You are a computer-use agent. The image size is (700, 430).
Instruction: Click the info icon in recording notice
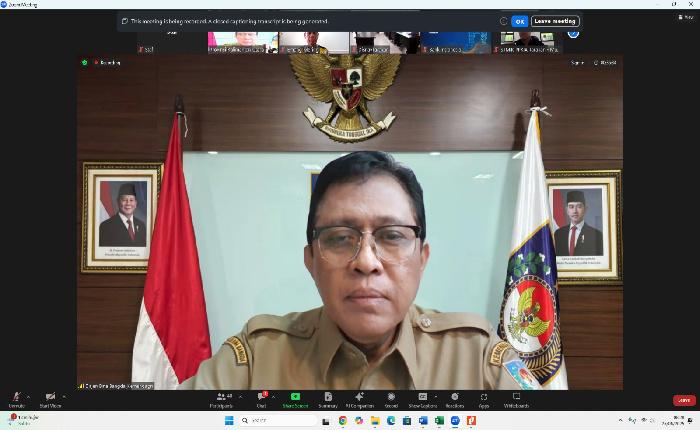coord(504,21)
